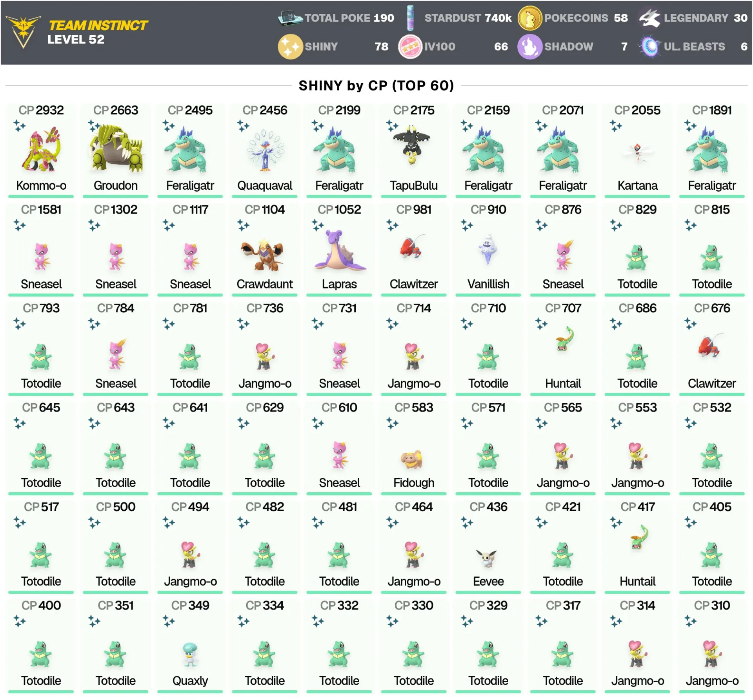
Task: Click the IV100 count "66"
Action: pos(501,47)
